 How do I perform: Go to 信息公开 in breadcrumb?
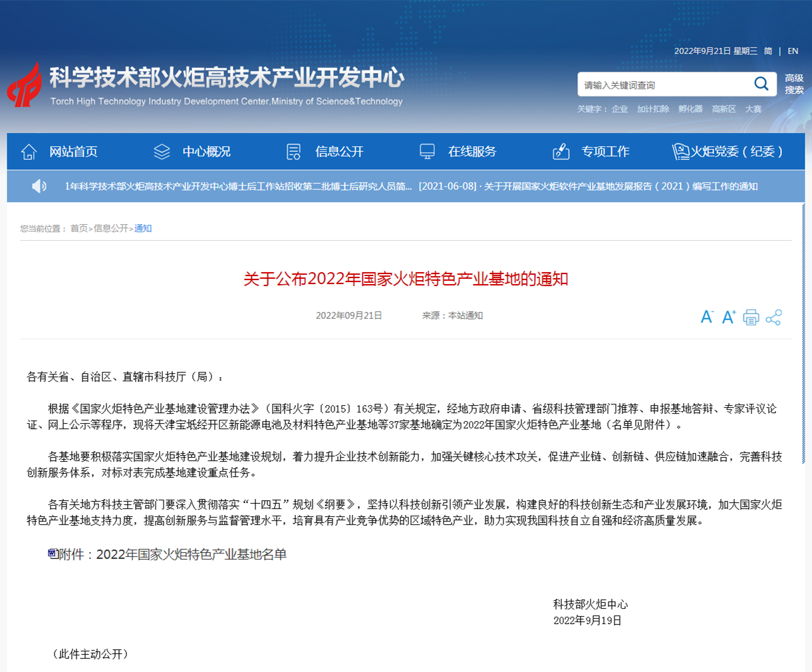pyautogui.click(x=111, y=228)
